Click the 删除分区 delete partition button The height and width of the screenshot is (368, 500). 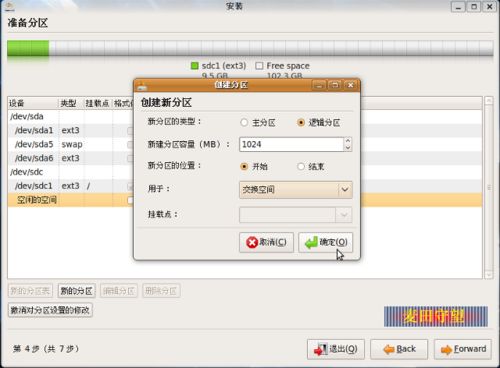pos(161,291)
